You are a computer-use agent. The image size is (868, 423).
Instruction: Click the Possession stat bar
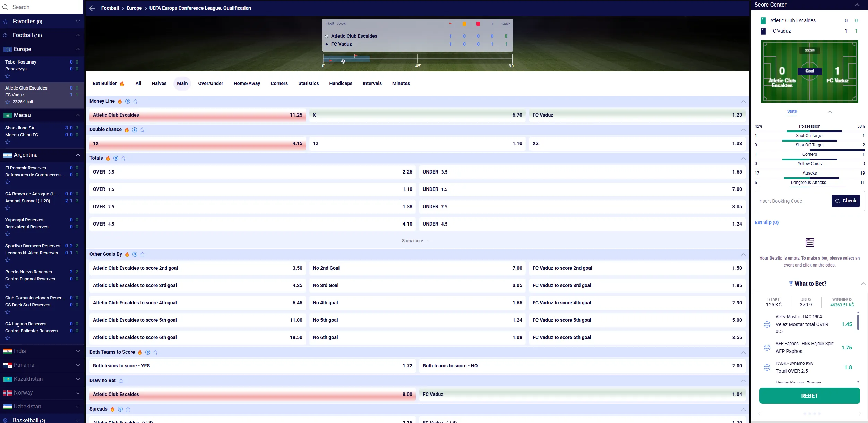click(x=810, y=131)
